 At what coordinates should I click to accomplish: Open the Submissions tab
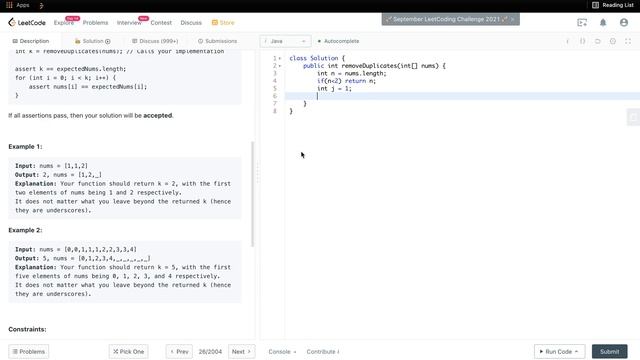pos(217,41)
